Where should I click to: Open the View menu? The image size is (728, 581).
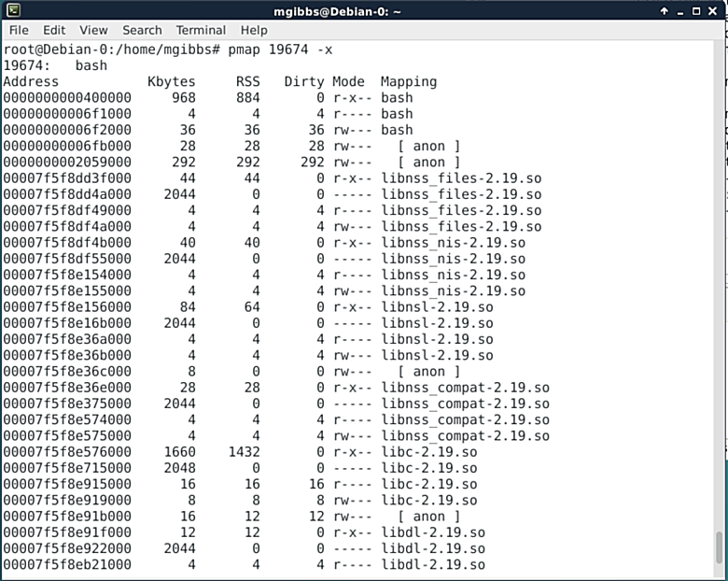click(x=93, y=30)
